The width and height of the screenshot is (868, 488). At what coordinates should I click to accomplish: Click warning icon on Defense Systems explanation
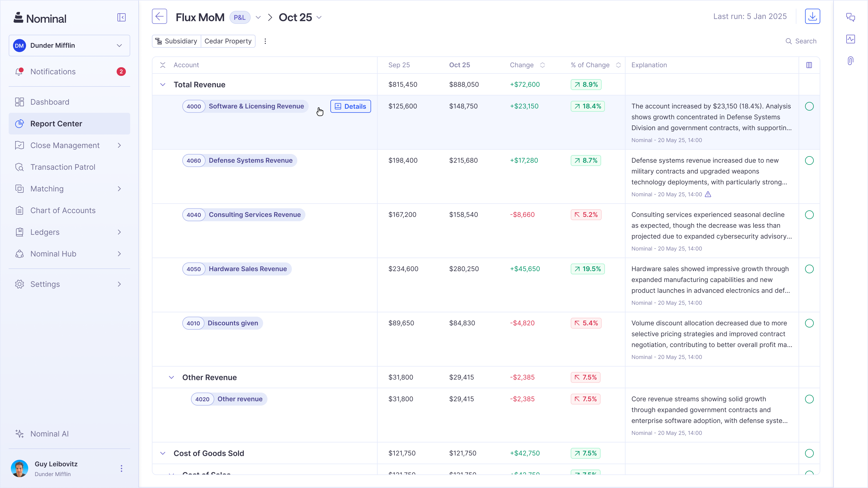point(708,194)
